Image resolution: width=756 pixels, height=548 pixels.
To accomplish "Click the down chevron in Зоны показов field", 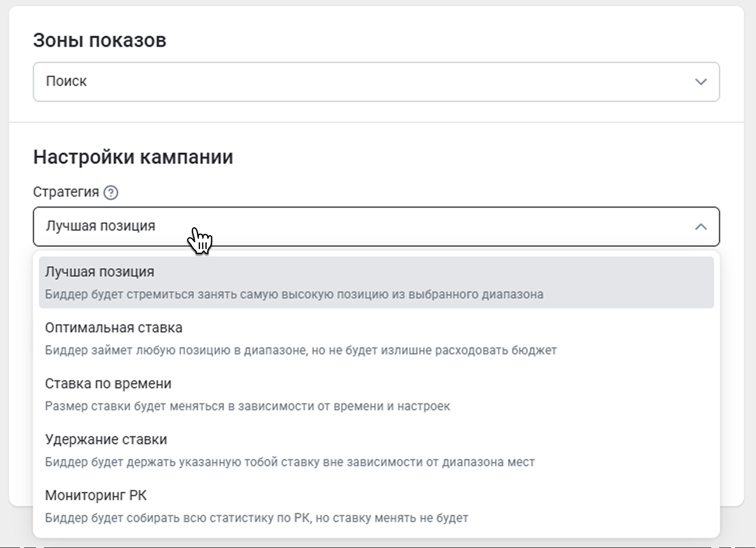I will pos(701,82).
